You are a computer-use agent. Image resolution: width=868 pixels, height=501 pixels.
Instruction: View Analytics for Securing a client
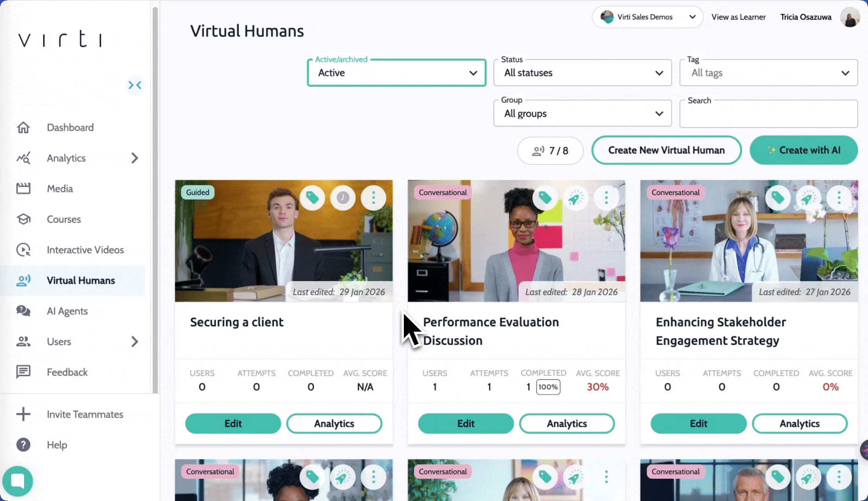click(334, 424)
